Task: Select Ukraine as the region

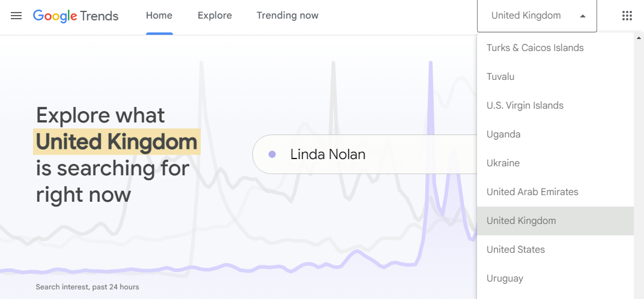Action: [x=555, y=163]
